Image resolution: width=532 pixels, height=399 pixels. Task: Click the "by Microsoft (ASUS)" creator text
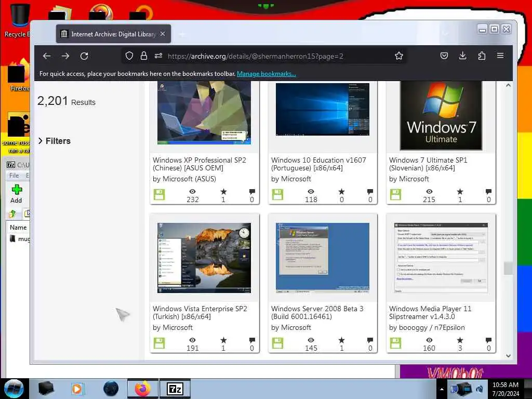pyautogui.click(x=184, y=179)
